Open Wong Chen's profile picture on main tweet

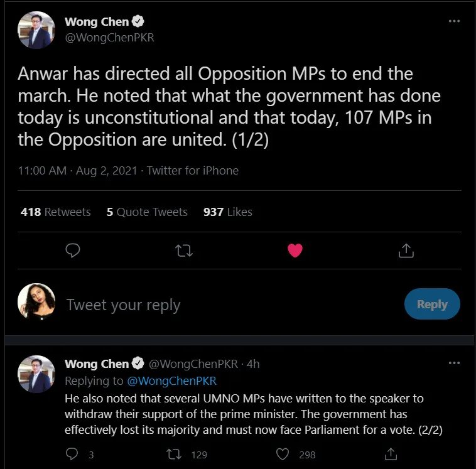coord(35,30)
